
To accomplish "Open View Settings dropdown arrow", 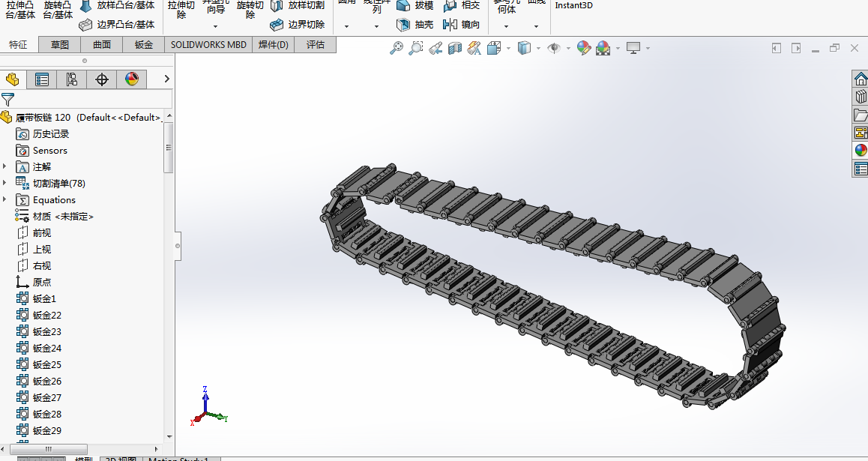I will (648, 48).
